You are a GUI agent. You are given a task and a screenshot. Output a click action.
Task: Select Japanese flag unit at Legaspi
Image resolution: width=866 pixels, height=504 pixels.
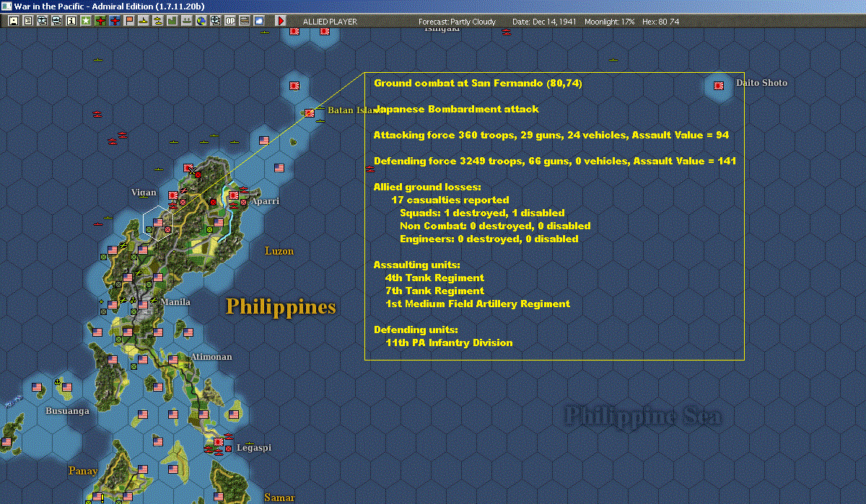point(219,441)
